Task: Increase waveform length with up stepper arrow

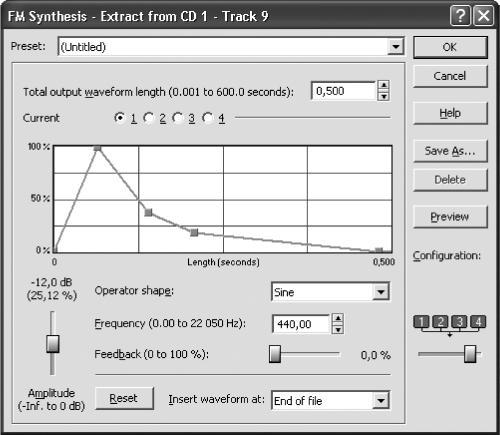Action: (384, 85)
